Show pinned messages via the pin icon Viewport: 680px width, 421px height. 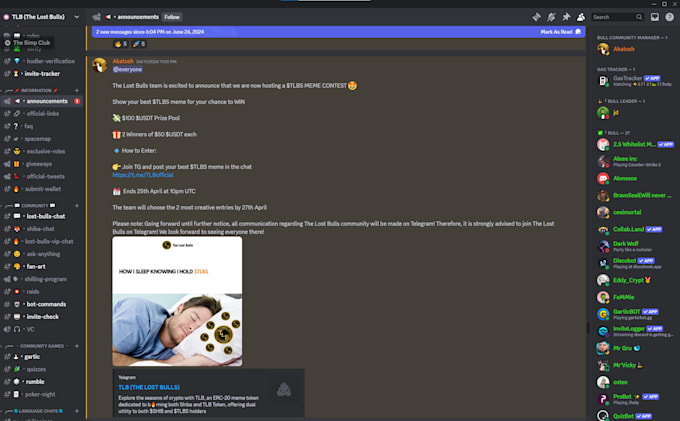(566, 17)
